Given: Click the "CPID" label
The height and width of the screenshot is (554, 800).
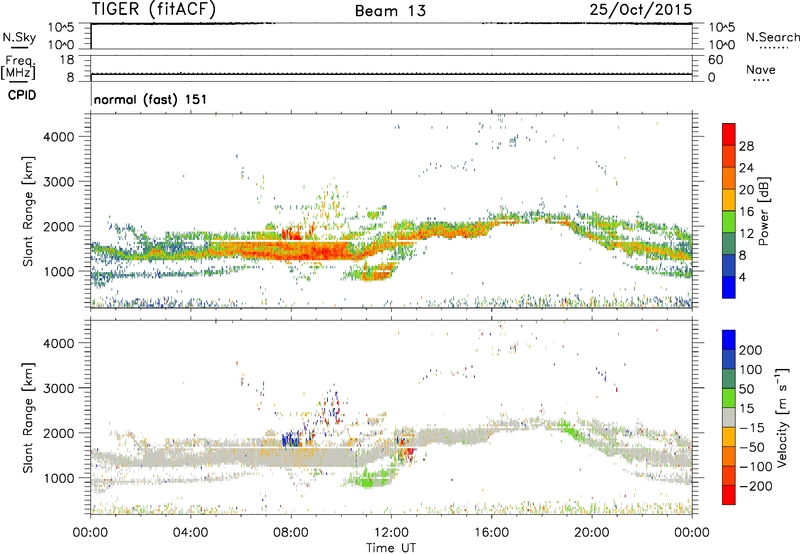Looking at the screenshot, I should 22,95.
